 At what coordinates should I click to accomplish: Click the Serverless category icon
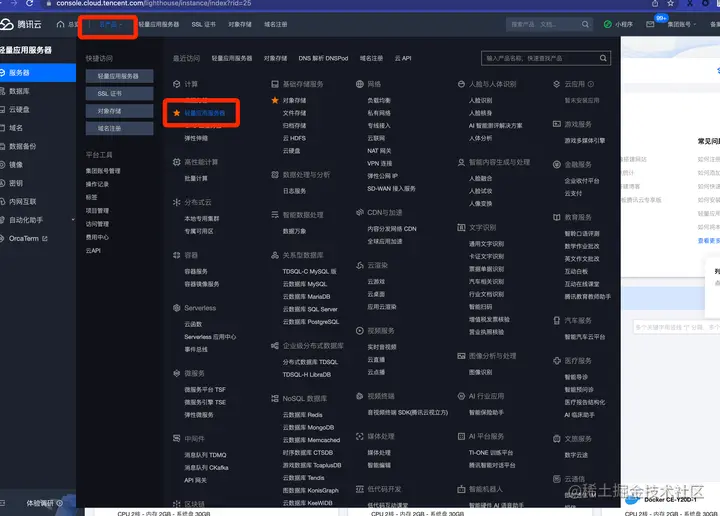[176, 308]
